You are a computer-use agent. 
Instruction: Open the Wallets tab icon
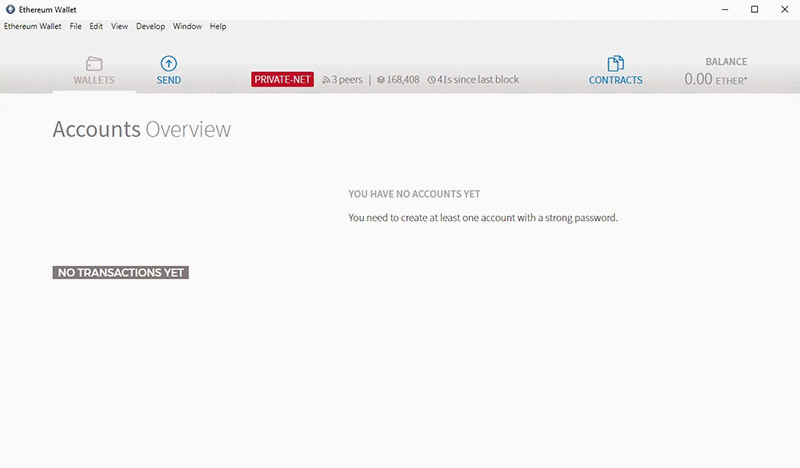(94, 64)
